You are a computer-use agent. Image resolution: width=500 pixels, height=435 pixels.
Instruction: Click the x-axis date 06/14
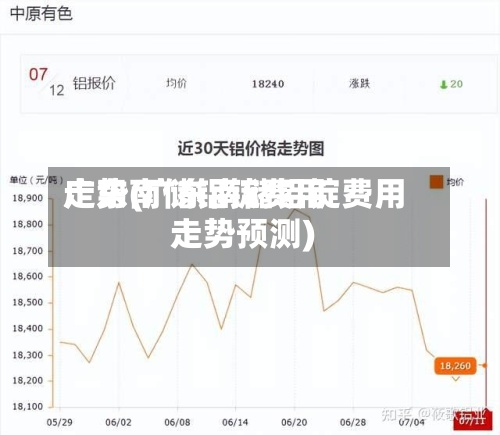point(235,423)
